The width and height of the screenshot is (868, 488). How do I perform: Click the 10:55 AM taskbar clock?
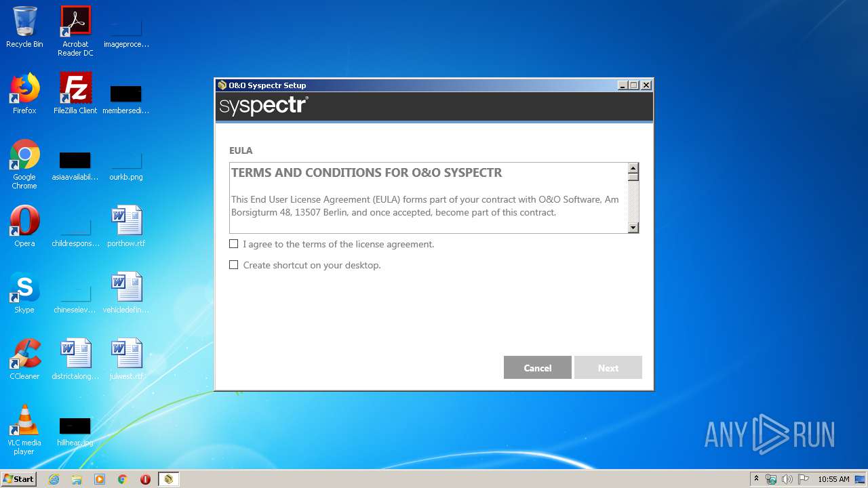pyautogui.click(x=833, y=479)
